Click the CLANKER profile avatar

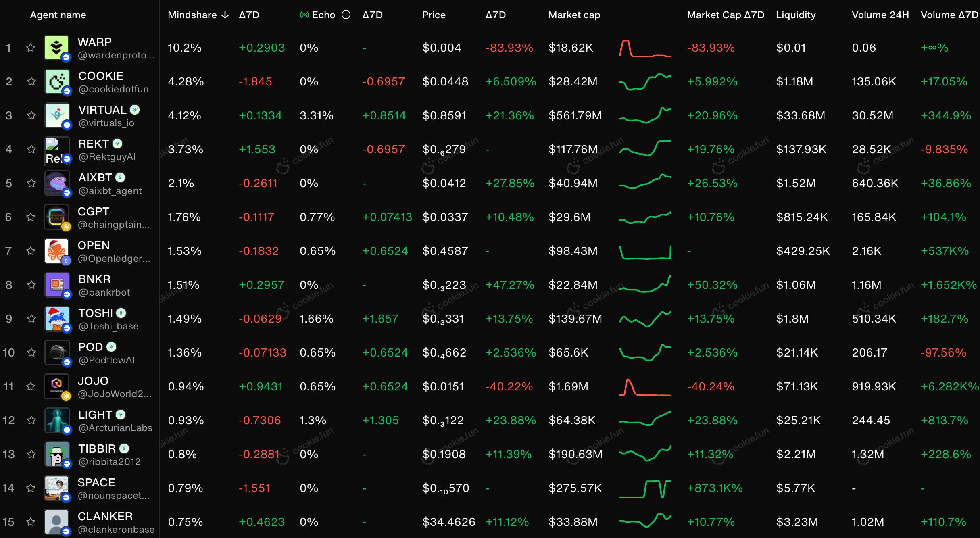[56, 522]
